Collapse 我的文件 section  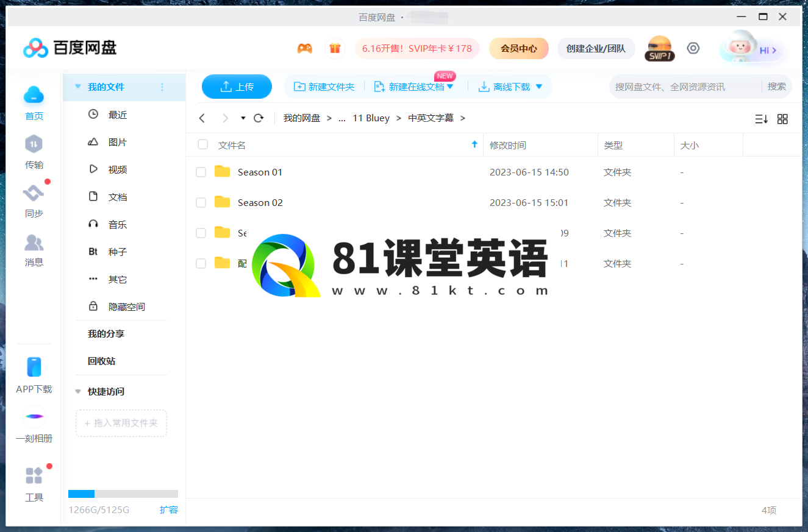[x=77, y=87]
